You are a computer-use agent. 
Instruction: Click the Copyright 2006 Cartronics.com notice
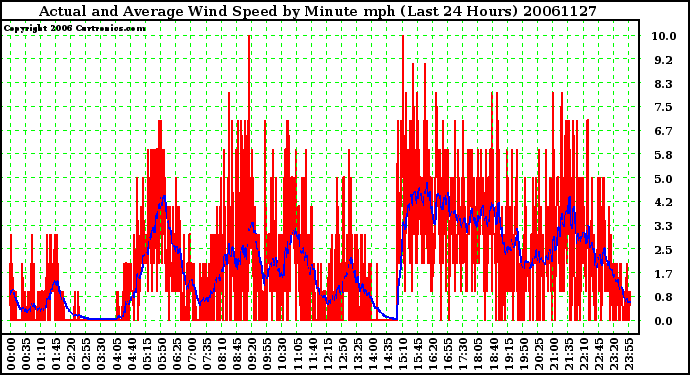point(75,29)
